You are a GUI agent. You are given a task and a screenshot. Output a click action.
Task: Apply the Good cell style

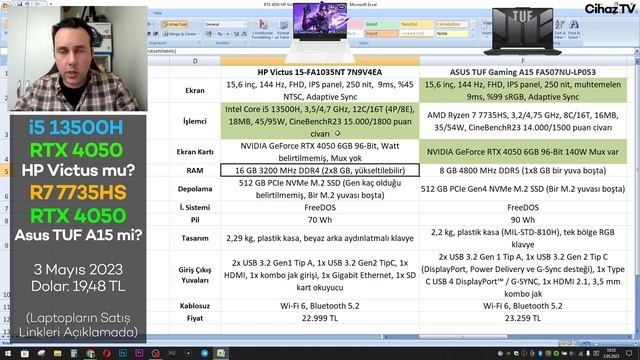pyautogui.click(x=381, y=24)
